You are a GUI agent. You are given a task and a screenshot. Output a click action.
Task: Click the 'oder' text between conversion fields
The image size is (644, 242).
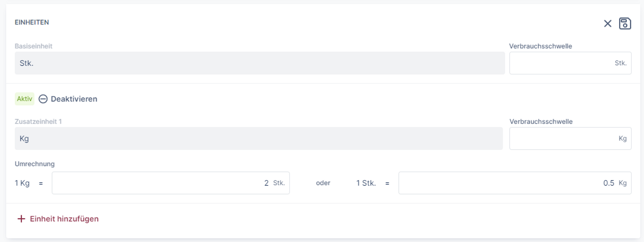[x=323, y=183]
